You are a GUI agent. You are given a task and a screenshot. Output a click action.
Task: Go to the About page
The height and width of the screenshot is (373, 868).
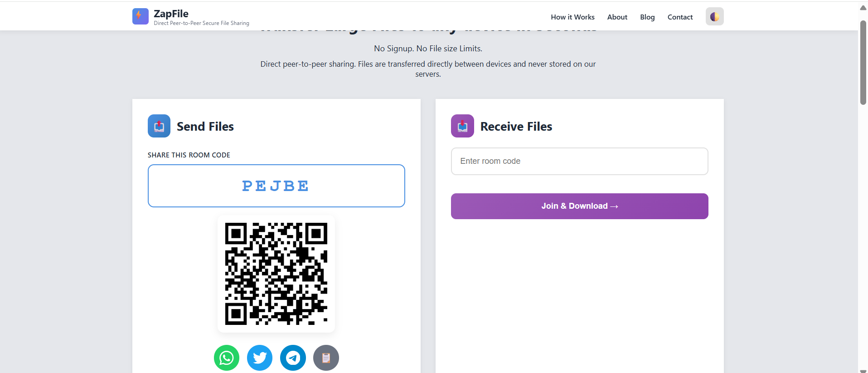point(617,17)
